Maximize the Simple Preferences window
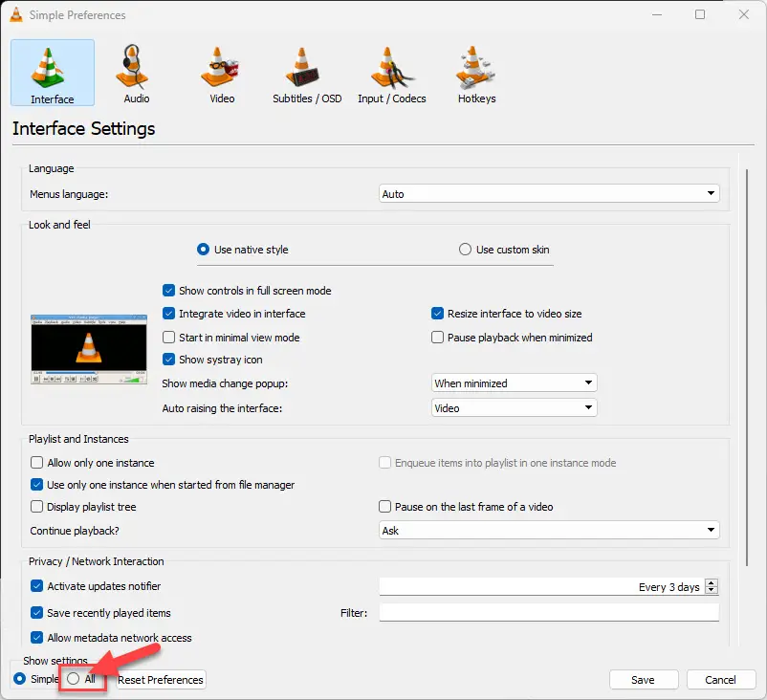 click(700, 14)
